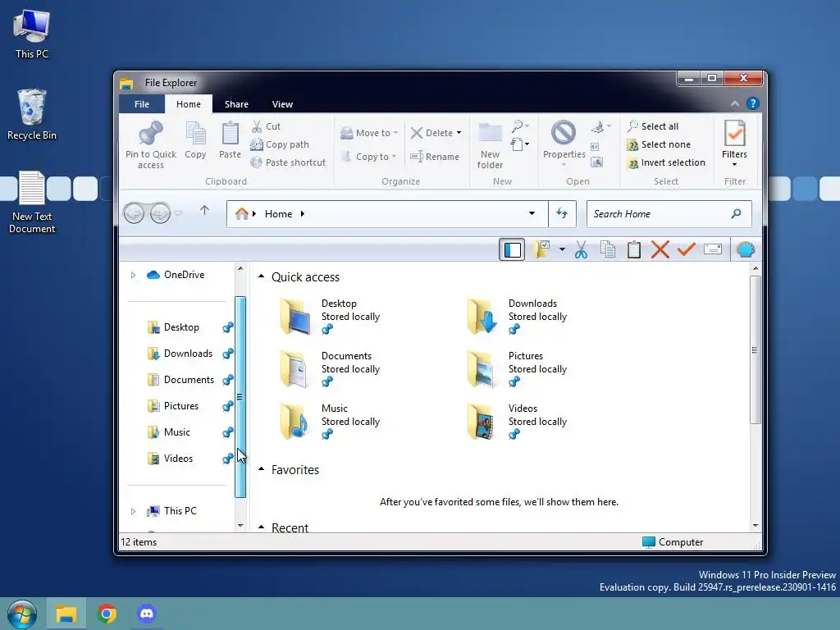Click the navigation pane scrollbar thumb
The image size is (840, 630).
click(x=240, y=397)
